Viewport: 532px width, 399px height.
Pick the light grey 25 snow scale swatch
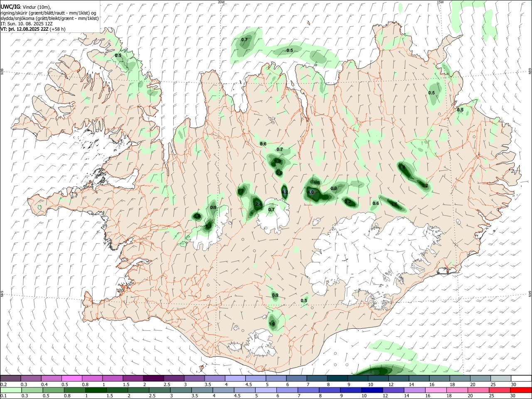point(501,378)
